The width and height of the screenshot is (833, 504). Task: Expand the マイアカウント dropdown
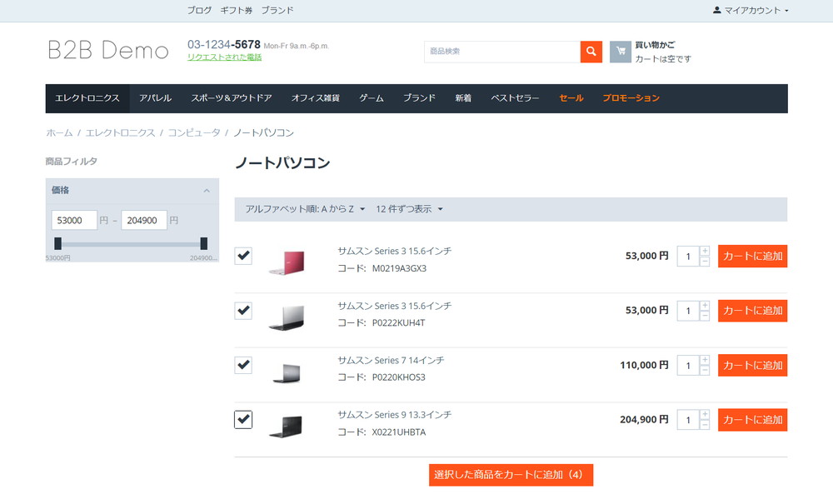[751, 10]
